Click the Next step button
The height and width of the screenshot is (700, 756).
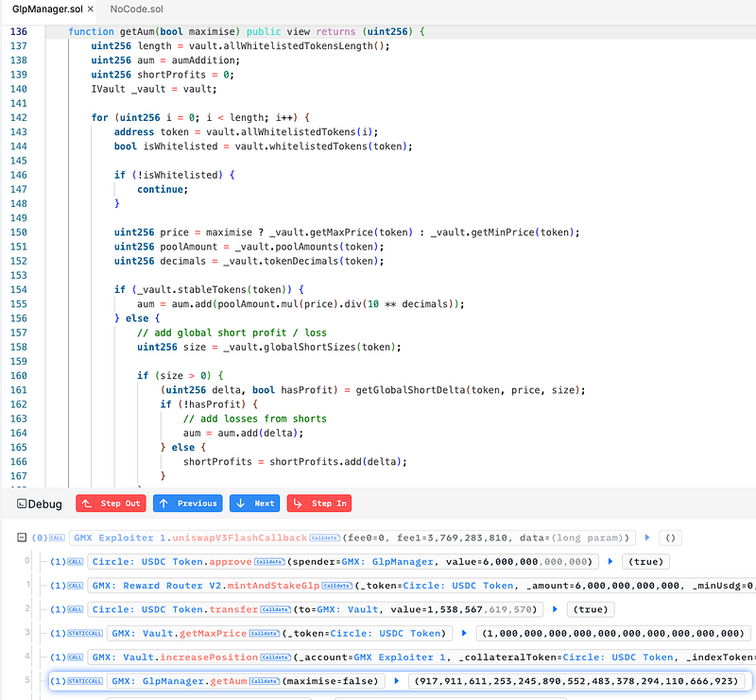(253, 504)
